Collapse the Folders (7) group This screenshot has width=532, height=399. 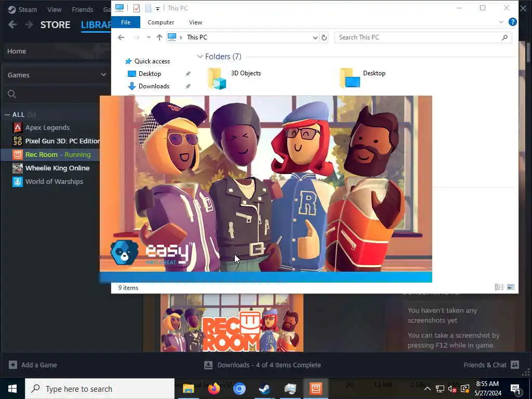(200, 56)
